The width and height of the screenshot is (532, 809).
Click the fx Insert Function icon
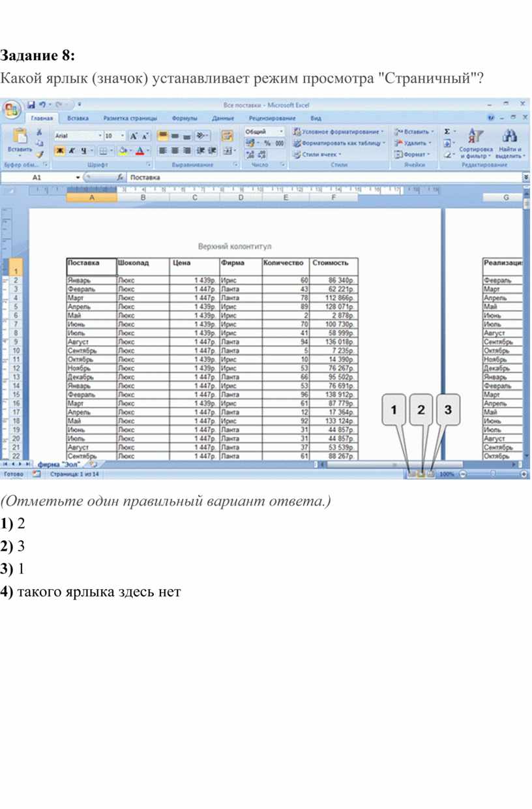tap(119, 177)
